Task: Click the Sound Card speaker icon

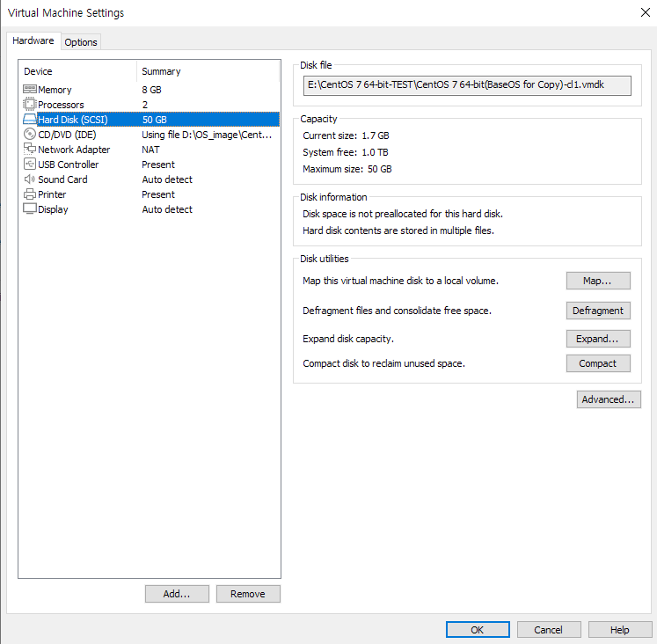Action: 29,179
